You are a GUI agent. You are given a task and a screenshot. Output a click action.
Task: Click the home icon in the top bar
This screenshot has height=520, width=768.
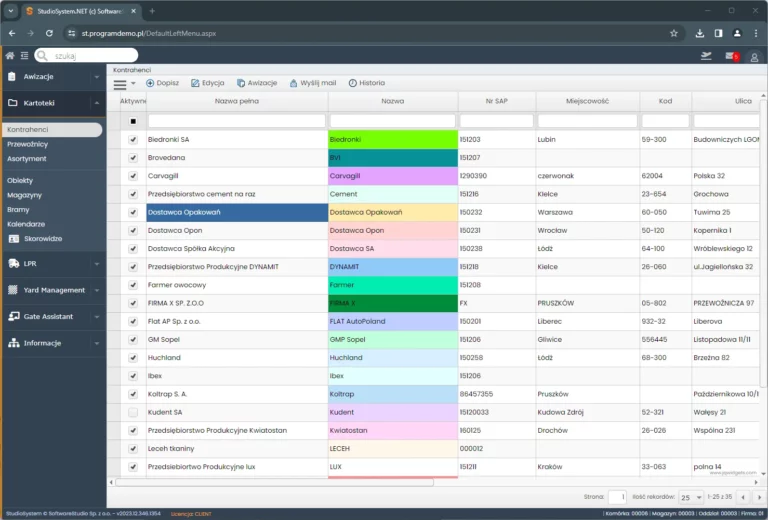10,56
